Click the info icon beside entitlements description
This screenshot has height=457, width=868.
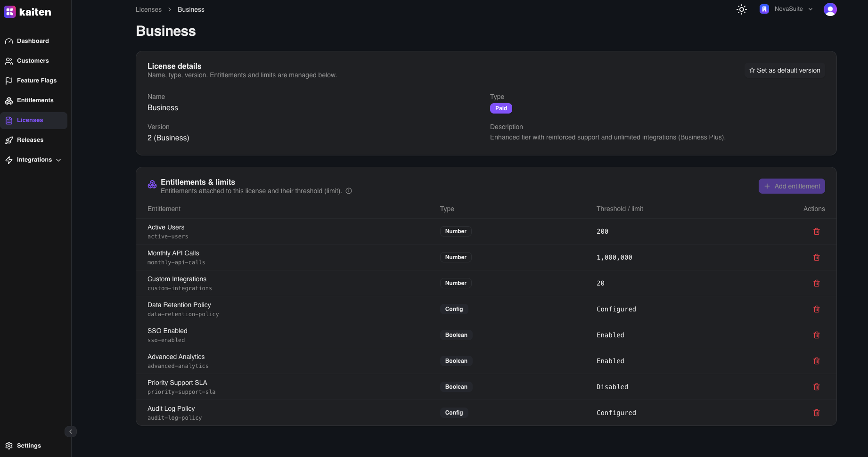coord(349,191)
